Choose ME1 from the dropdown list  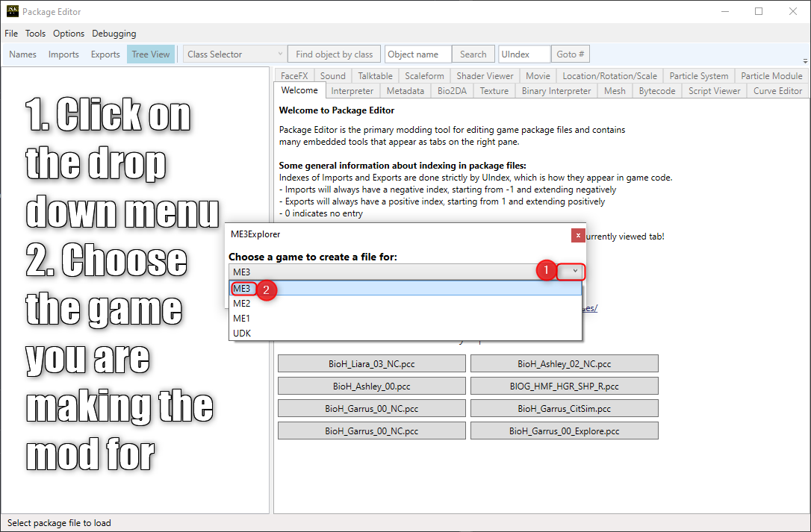(x=405, y=319)
